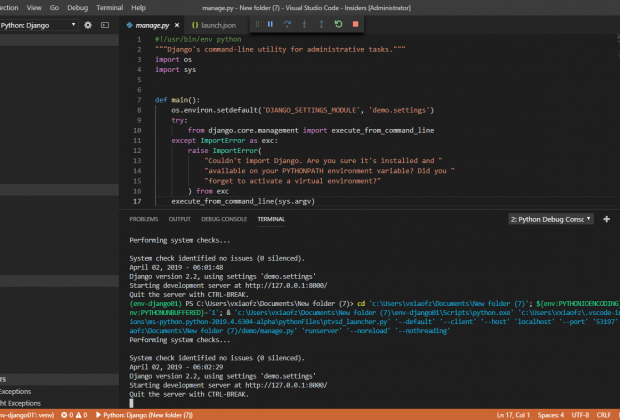Image resolution: width=620 pixels, height=420 pixels.
Task: Click 'def main():' code line
Action: tap(177, 100)
